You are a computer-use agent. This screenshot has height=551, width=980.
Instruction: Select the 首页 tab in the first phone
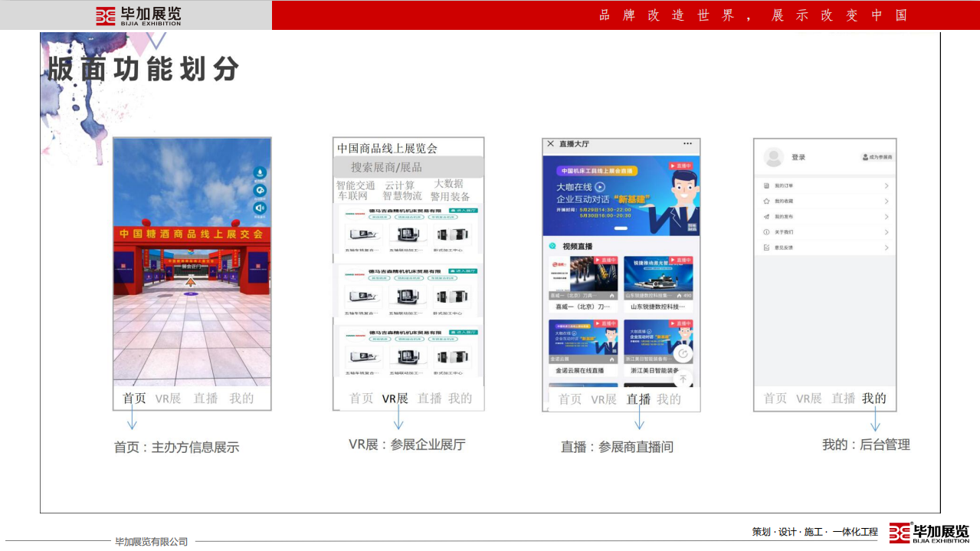coord(134,398)
